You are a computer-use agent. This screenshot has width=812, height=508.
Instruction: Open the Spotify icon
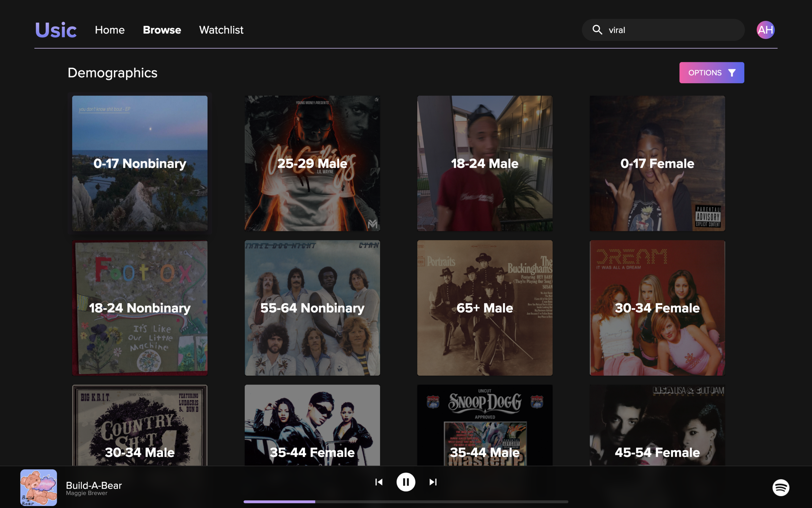(x=780, y=487)
